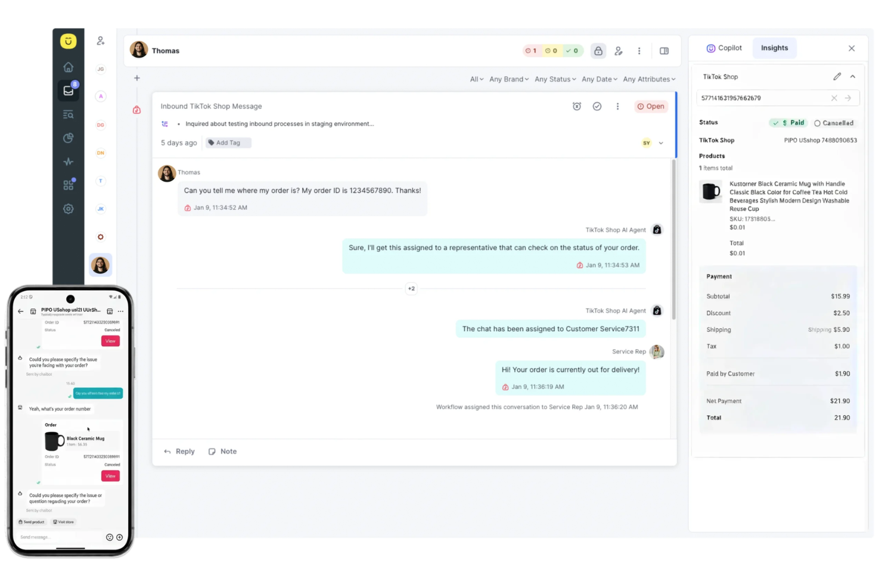Snooze the conversation using the alarm icon

[576, 106]
